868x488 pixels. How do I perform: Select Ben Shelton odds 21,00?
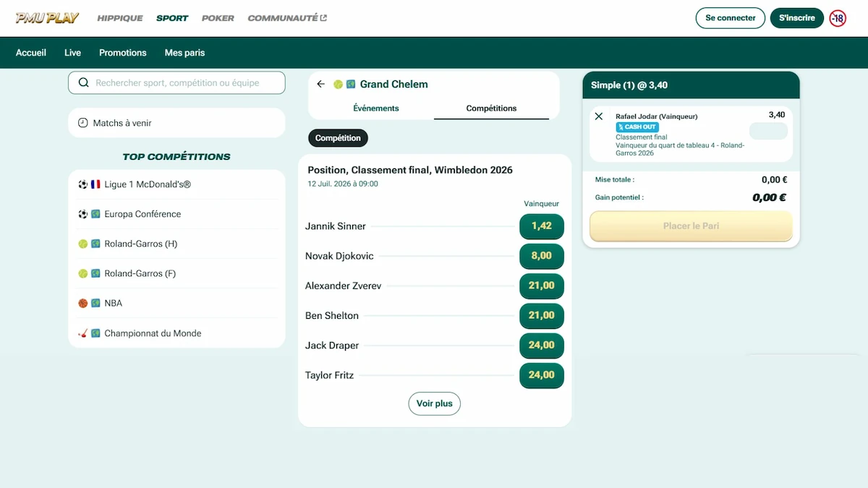click(x=542, y=315)
